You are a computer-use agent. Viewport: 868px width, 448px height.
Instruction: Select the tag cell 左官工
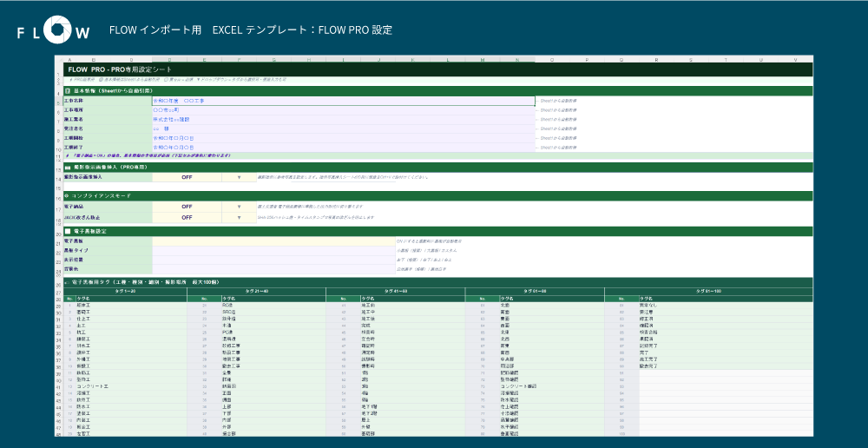[131, 433]
